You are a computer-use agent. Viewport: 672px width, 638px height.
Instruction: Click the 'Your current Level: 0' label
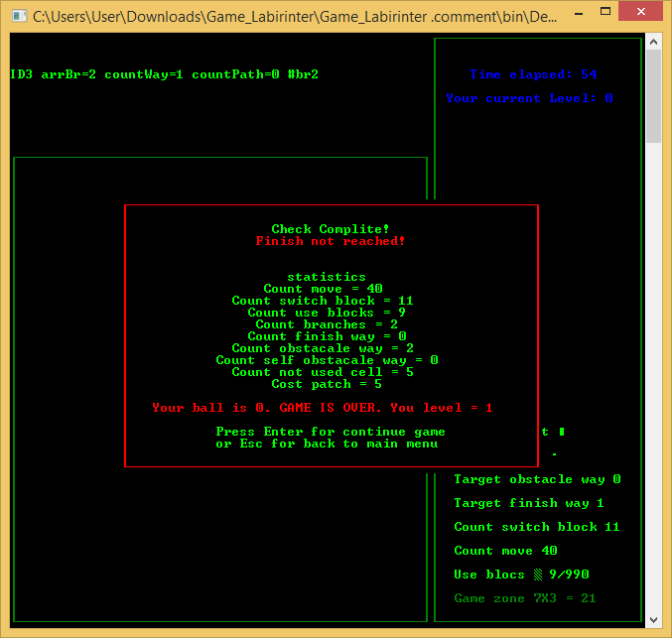click(529, 98)
